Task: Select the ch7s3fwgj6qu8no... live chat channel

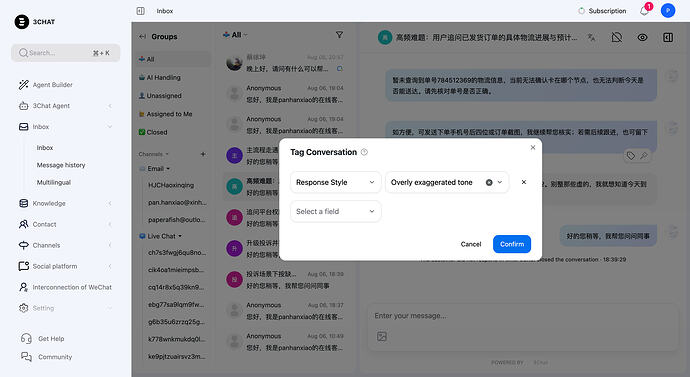Action: tap(176, 253)
